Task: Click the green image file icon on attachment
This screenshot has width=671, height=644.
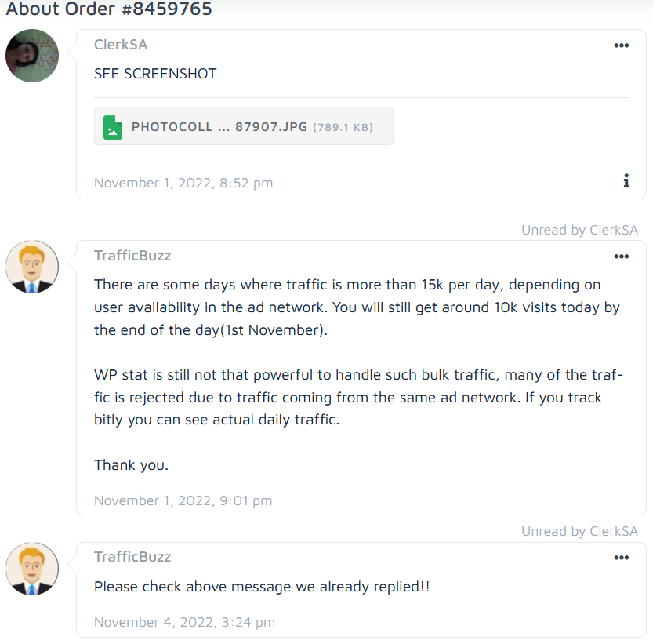Action: (113, 126)
